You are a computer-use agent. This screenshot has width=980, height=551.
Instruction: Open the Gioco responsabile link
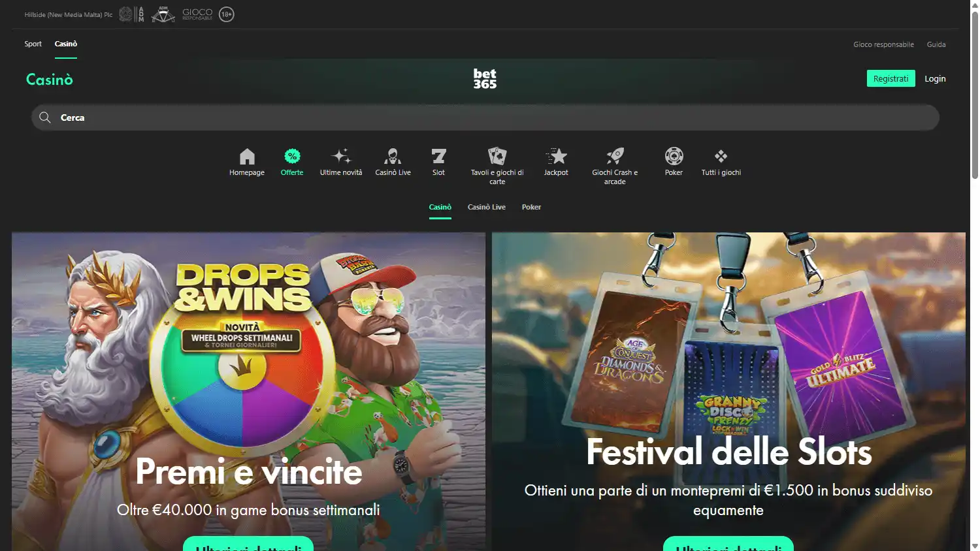(883, 44)
